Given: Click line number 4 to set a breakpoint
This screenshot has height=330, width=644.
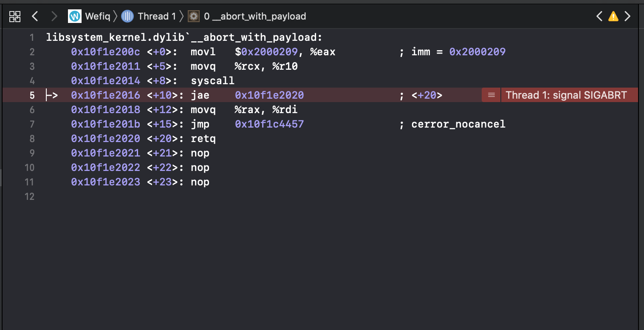Looking at the screenshot, I should point(31,80).
